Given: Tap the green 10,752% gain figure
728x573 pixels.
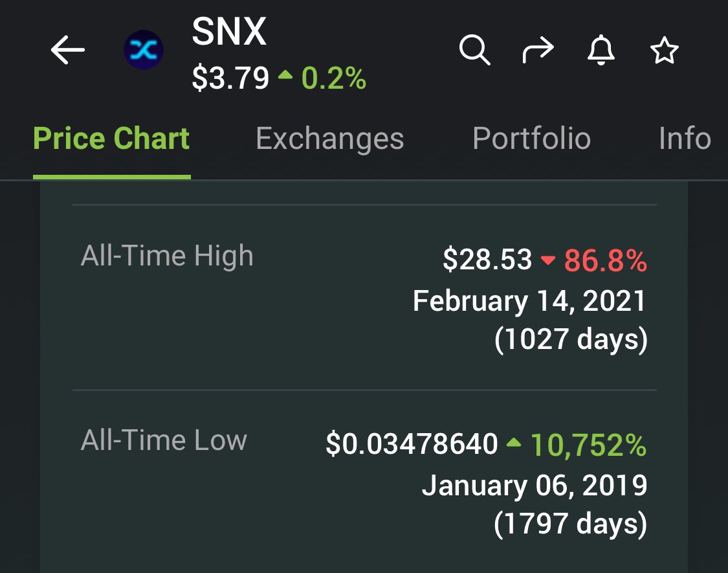Looking at the screenshot, I should (588, 445).
